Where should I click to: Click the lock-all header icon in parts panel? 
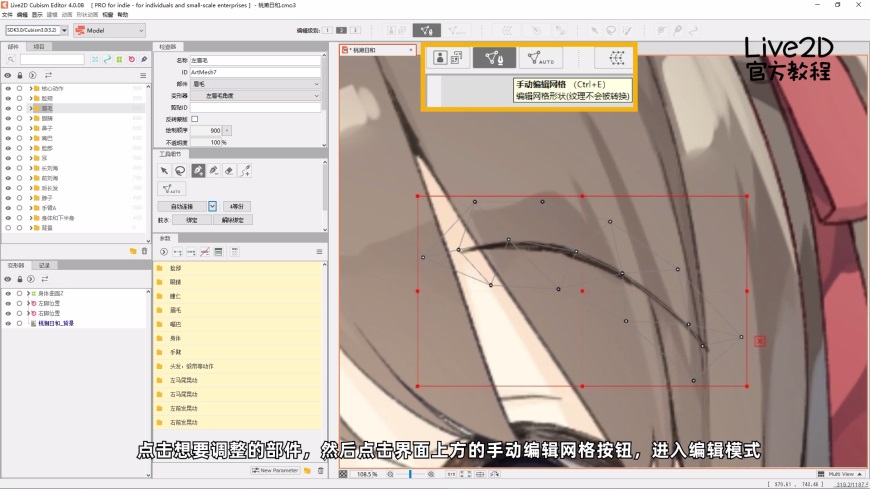(x=20, y=75)
